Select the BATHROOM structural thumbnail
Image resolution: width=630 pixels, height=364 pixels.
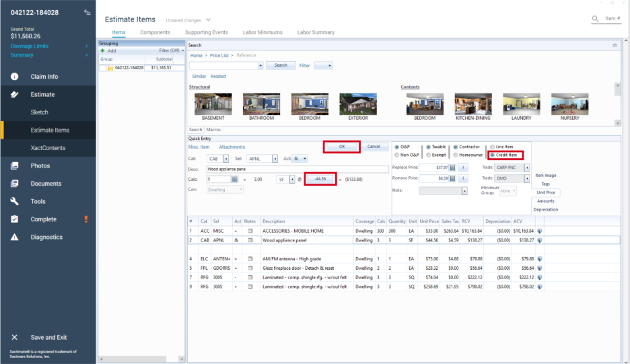(x=261, y=105)
